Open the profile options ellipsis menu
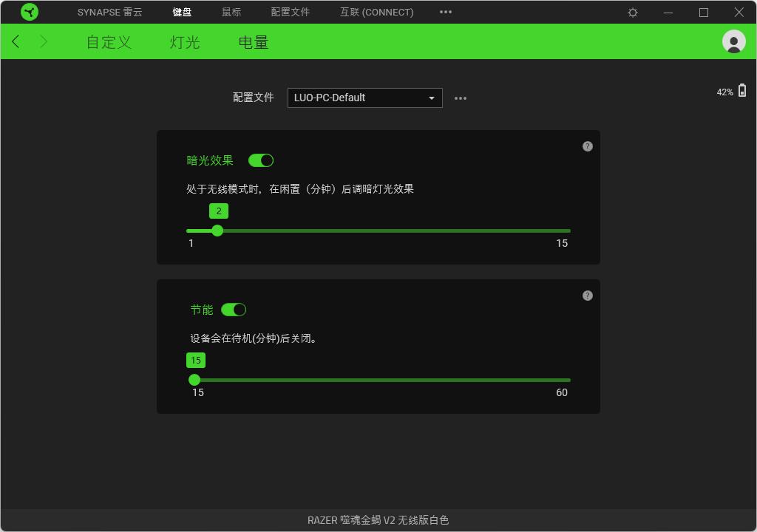This screenshot has height=532, width=757. tap(461, 98)
